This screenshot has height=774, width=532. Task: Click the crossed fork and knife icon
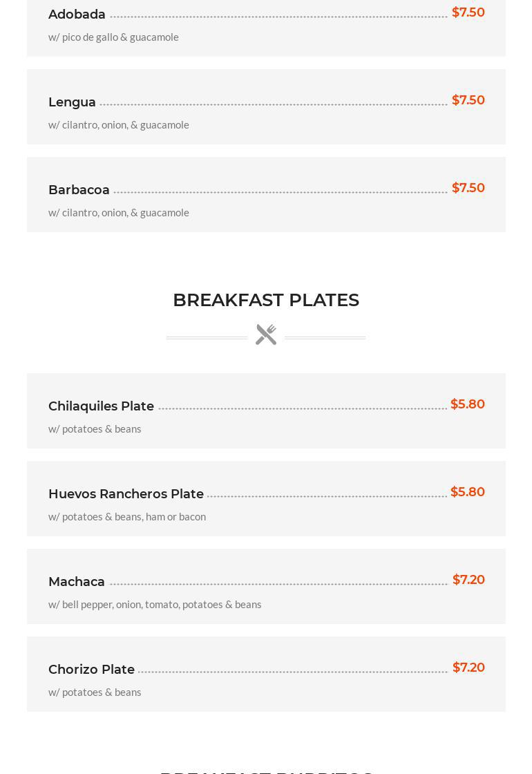click(266, 334)
